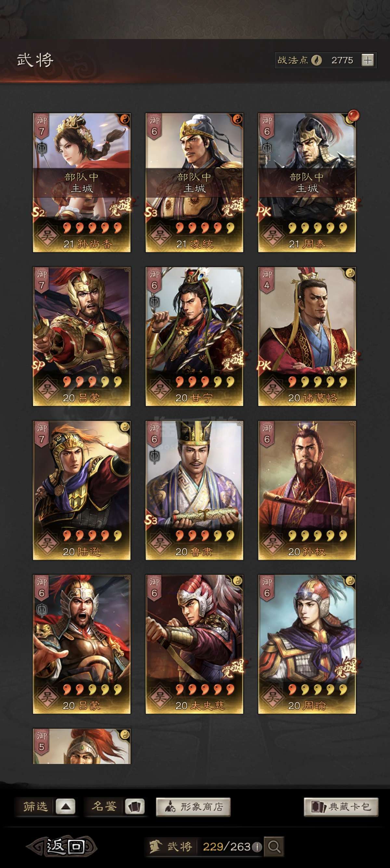Open the 鲁肃 general card

pyautogui.click(x=194, y=490)
